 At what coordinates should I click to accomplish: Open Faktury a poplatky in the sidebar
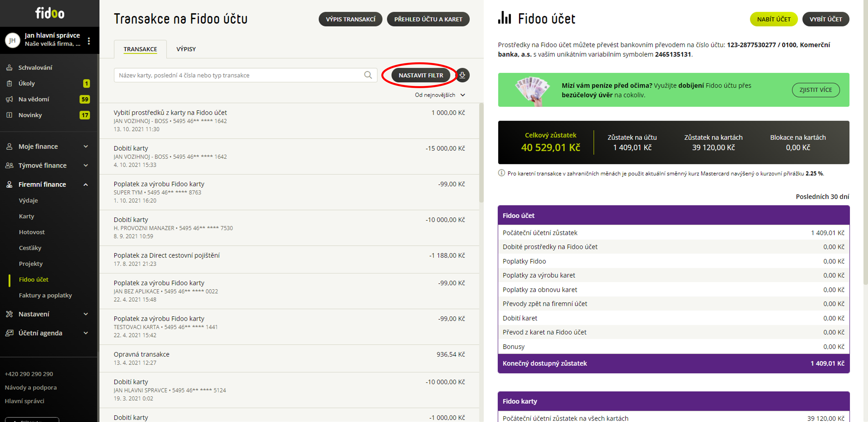46,295
